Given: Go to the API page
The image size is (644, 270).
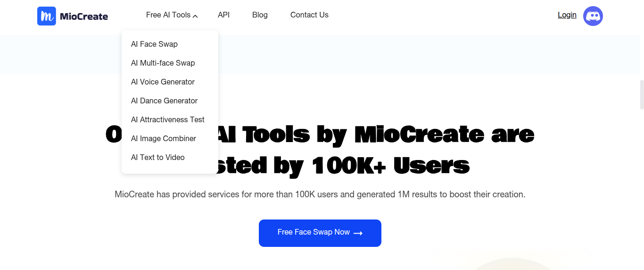Looking at the screenshot, I should (x=223, y=15).
